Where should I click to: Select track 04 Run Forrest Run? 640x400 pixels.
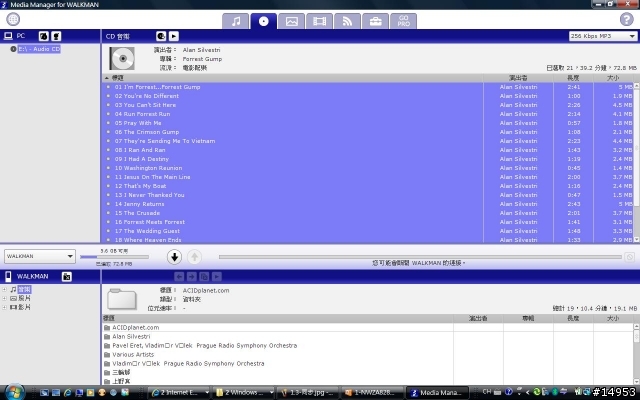367,114
